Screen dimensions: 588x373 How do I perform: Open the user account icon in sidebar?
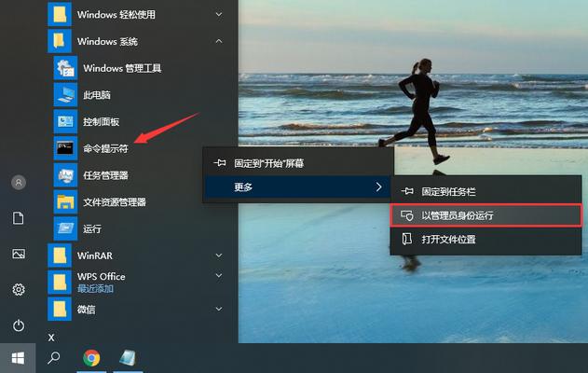pos(19,183)
